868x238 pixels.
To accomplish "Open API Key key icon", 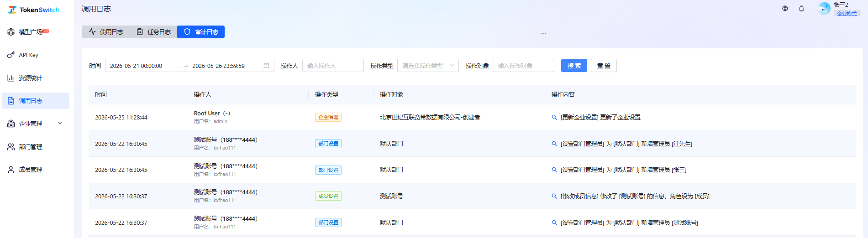I will tap(11, 55).
